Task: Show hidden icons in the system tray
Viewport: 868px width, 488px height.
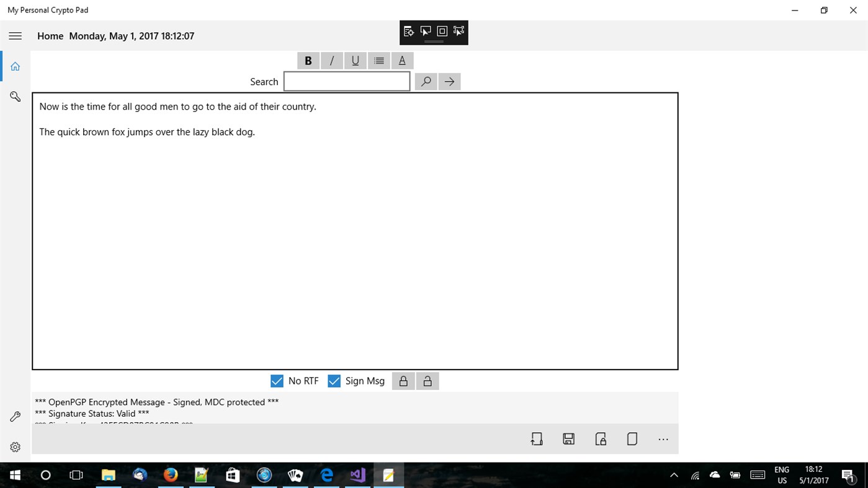Action: [x=673, y=475]
